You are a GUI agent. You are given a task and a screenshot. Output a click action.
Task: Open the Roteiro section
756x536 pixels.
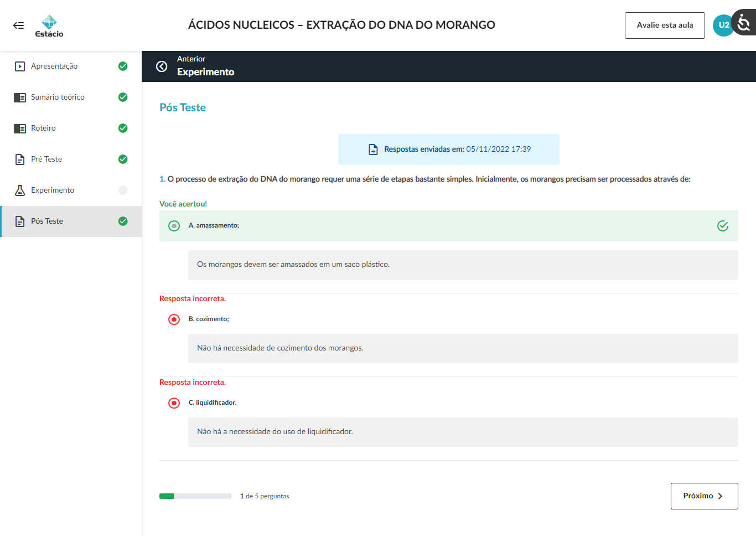[x=71, y=128]
